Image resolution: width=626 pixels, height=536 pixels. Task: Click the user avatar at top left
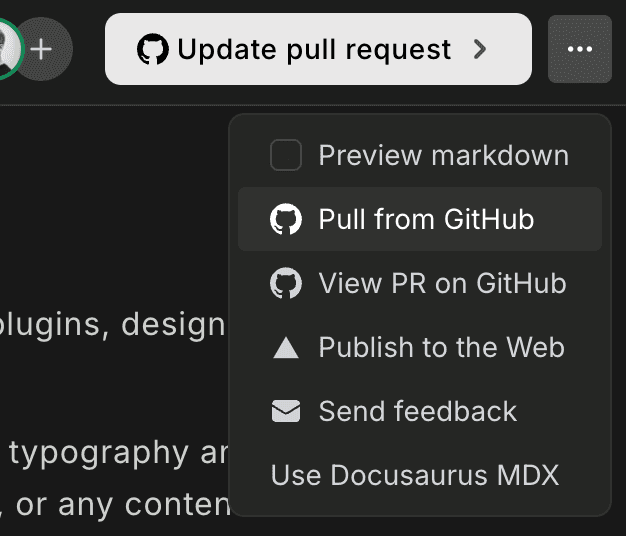tap(8, 48)
